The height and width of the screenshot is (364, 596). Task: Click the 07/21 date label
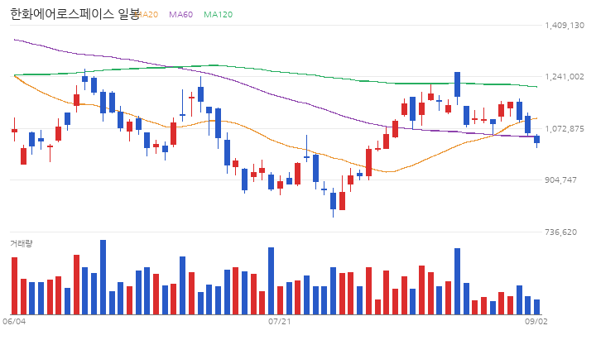coord(280,322)
